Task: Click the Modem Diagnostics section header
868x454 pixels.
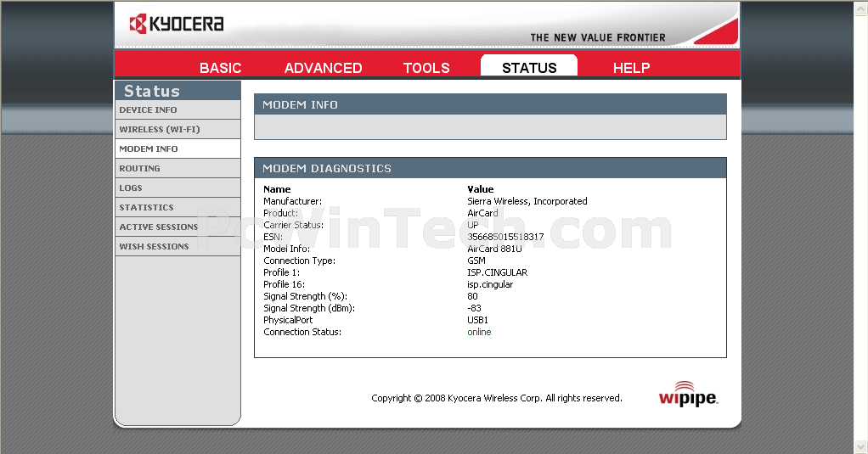Action: click(490, 168)
